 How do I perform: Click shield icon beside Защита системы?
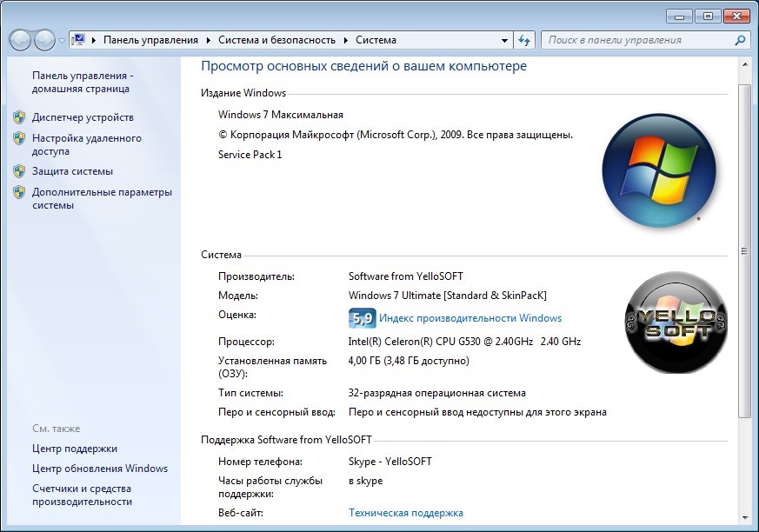coord(19,171)
